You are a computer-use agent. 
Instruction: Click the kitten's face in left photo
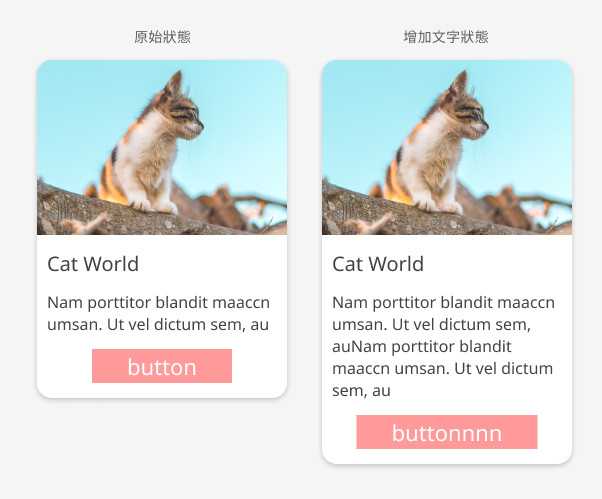[x=188, y=115]
